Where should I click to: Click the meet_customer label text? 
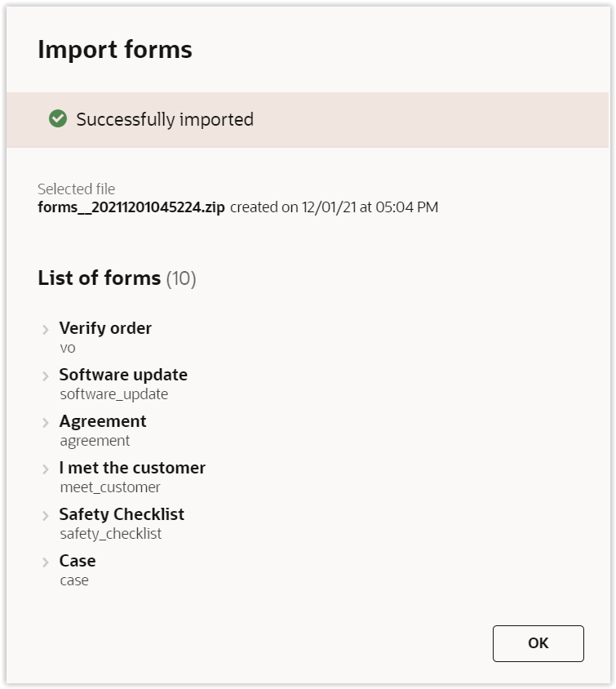pyautogui.click(x=110, y=487)
